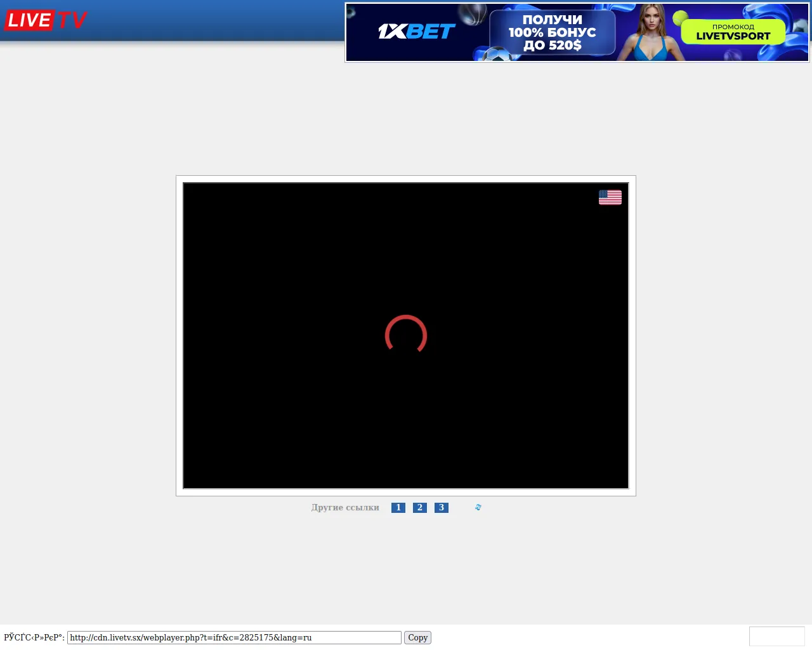Click the 100% bonus offer text in banner
The image size is (812, 650).
552,32
